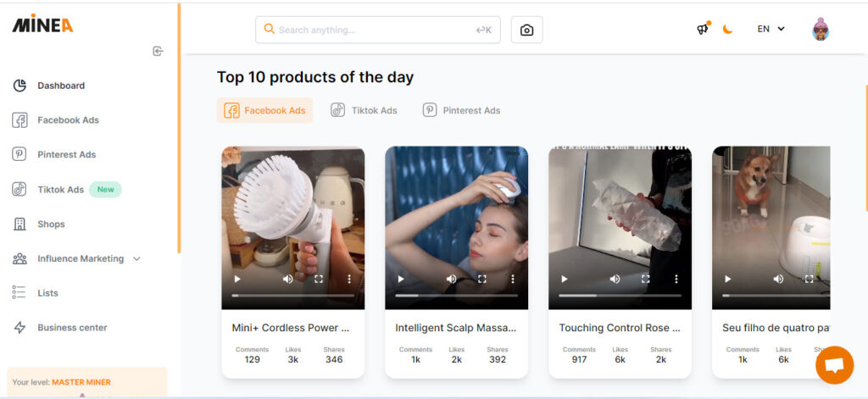Play the Mini+ Cordless Power video
This screenshot has height=399, width=868.
click(x=237, y=279)
